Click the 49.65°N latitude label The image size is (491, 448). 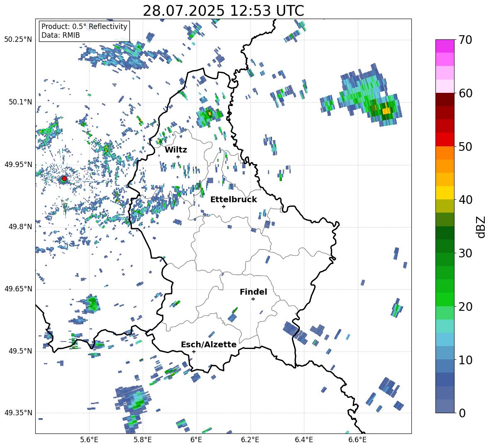tap(19, 288)
